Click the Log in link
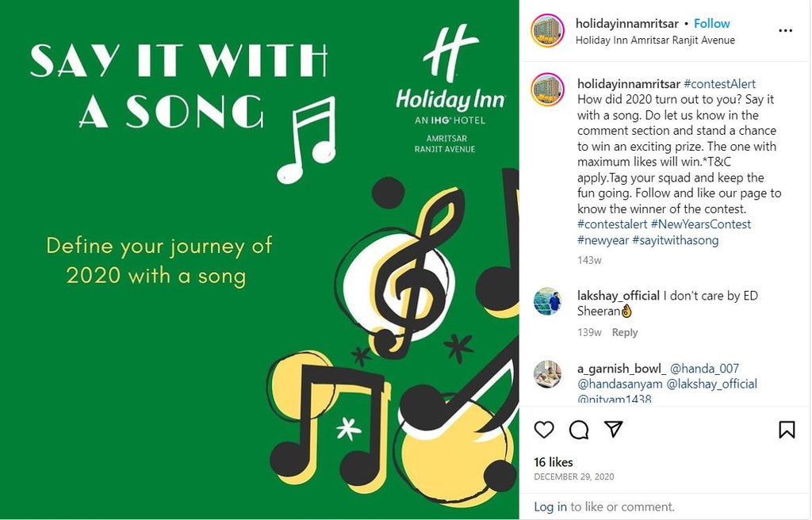Viewport: 812px width, 520px height. [x=550, y=507]
